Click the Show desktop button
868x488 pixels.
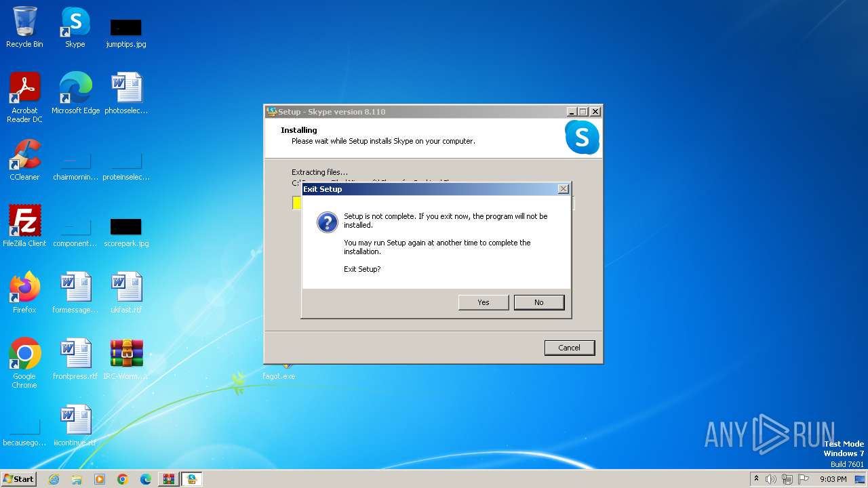[861, 479]
